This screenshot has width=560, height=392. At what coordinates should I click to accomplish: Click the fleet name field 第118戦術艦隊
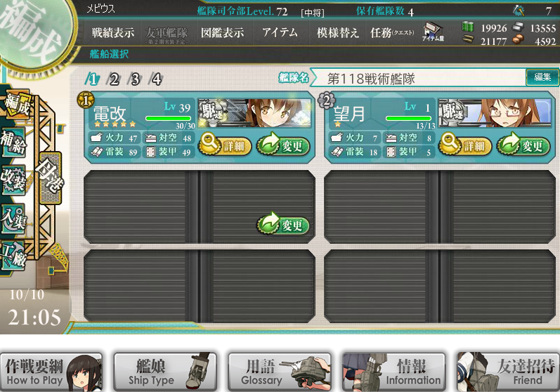(418, 78)
